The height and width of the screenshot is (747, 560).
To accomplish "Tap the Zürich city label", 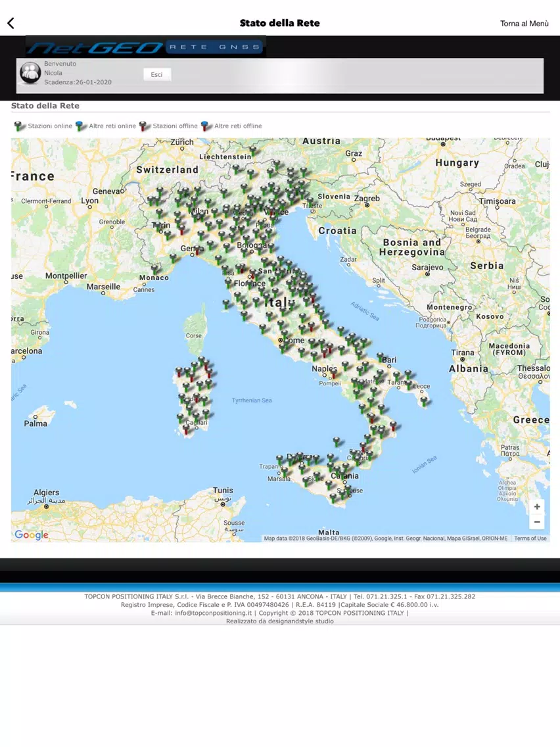I will (x=182, y=142).
